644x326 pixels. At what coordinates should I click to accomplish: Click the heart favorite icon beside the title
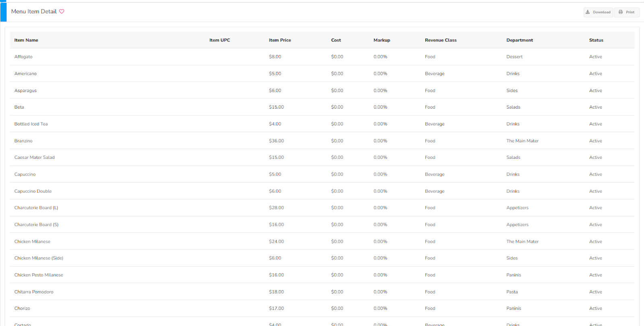pos(62,12)
